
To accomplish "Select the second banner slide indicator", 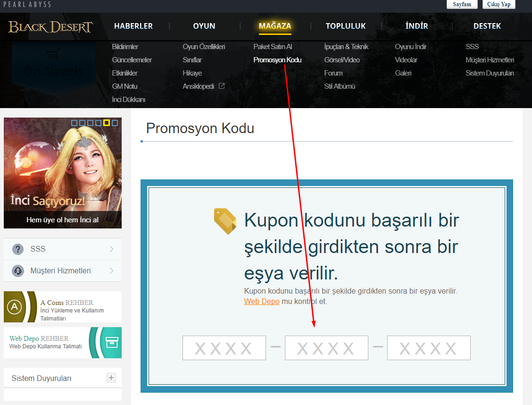I will click(x=83, y=123).
